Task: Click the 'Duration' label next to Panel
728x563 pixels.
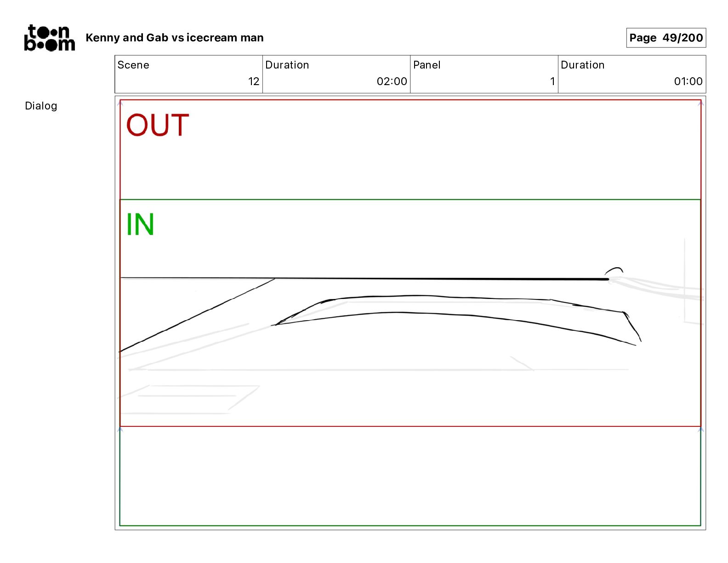Action: pos(582,65)
